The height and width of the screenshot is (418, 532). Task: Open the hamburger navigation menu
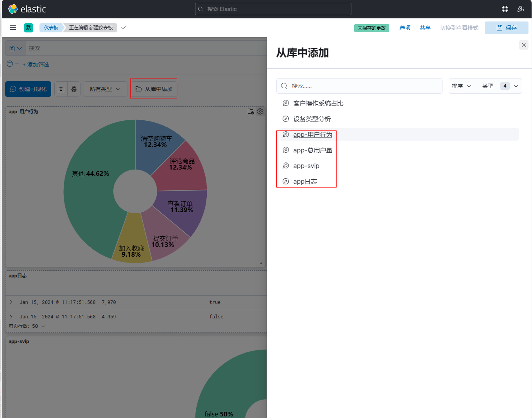coord(13,28)
